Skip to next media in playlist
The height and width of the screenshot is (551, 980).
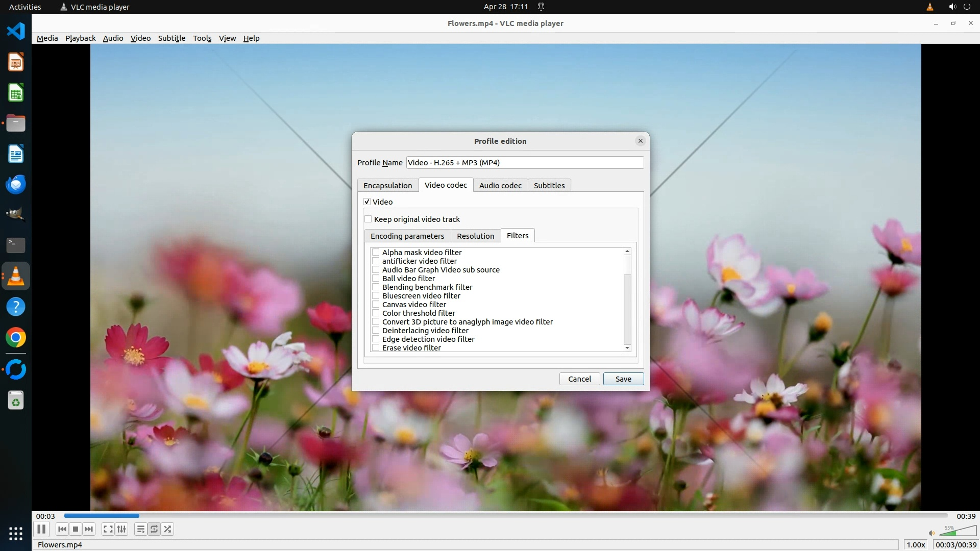pyautogui.click(x=89, y=529)
